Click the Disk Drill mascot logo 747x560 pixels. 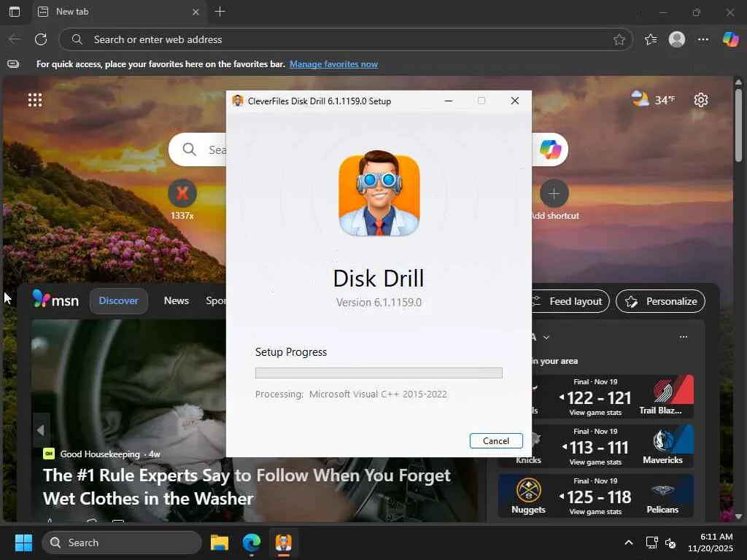(x=379, y=193)
